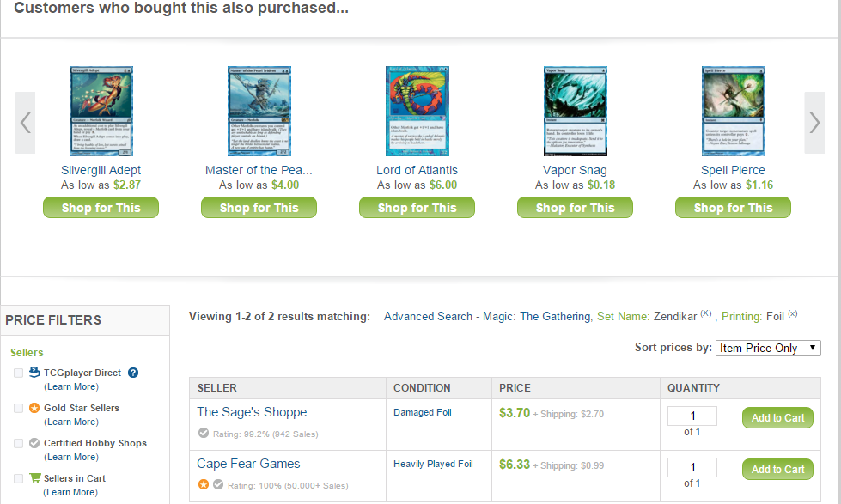Edit quantity field for The Sage's Shoppe

(x=692, y=416)
